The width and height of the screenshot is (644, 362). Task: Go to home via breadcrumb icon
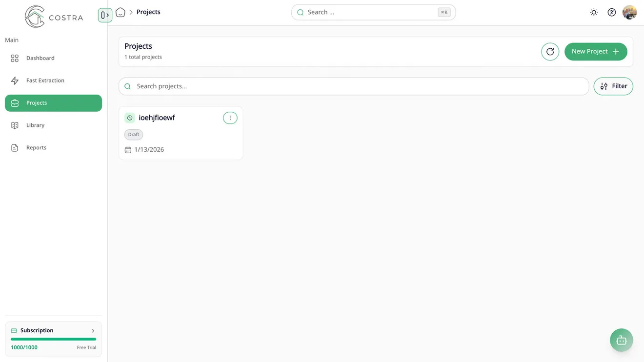(x=121, y=12)
